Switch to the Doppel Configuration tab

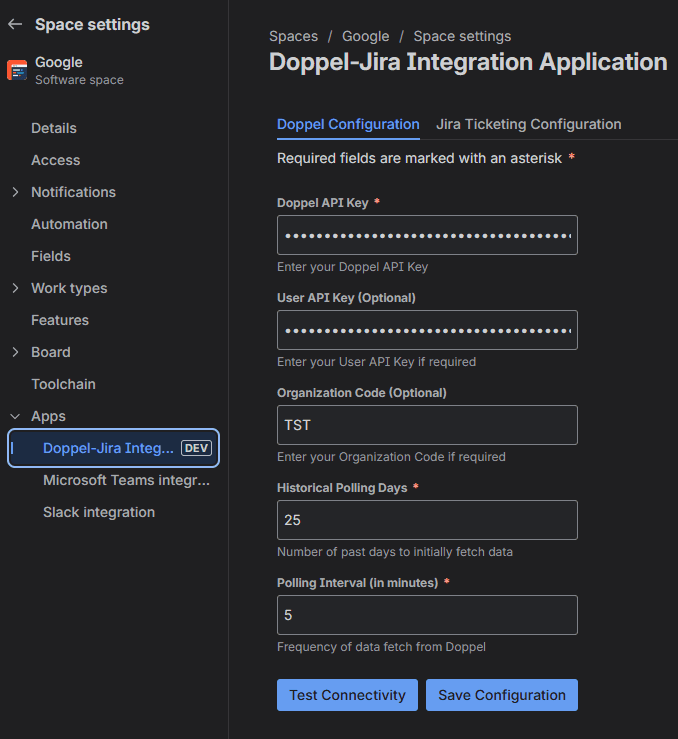[348, 124]
